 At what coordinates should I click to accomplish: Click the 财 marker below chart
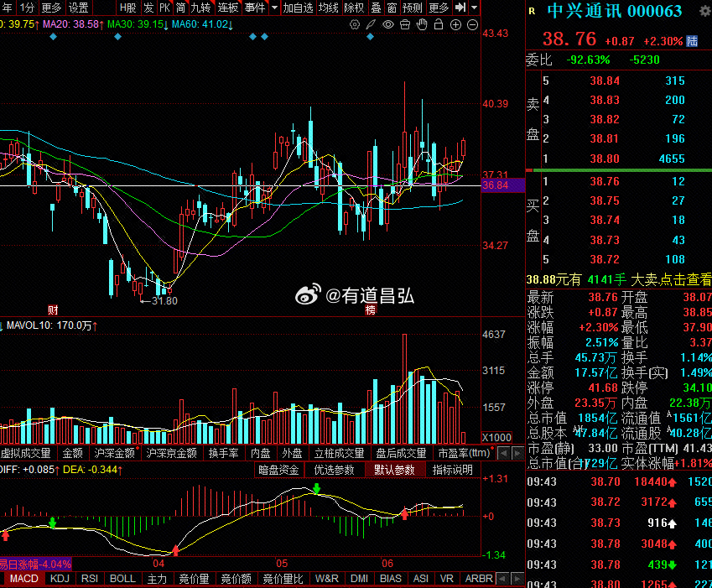(53, 310)
